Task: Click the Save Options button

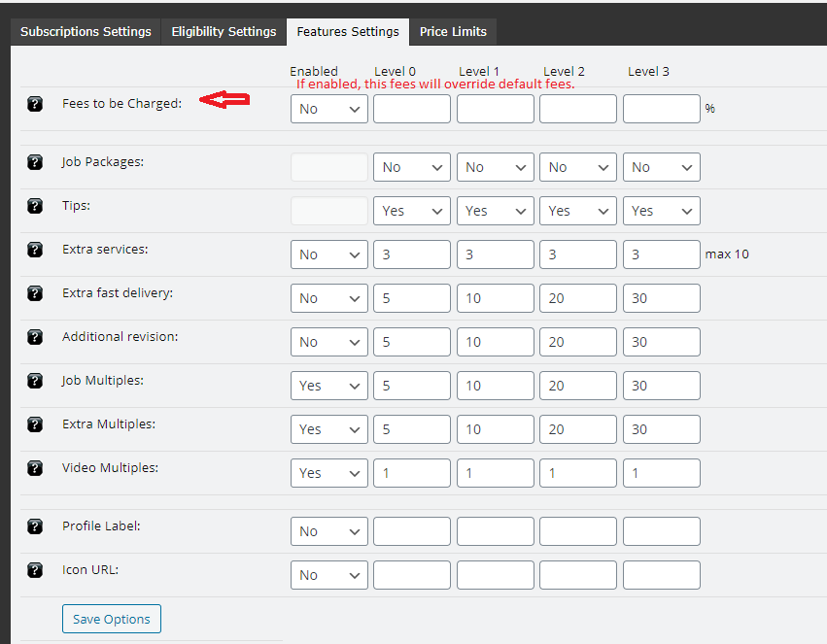Action: point(112,619)
